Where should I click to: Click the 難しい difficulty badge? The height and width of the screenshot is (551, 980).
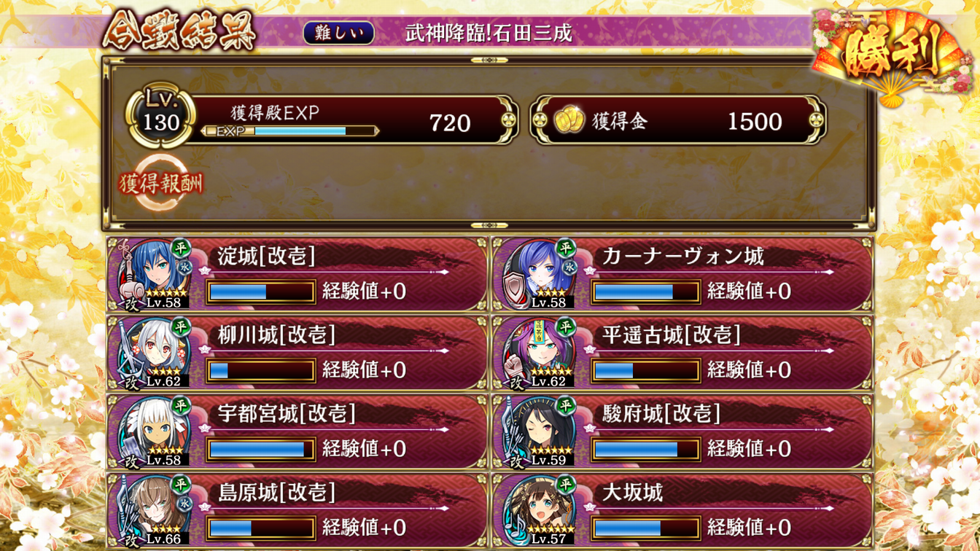338,33
